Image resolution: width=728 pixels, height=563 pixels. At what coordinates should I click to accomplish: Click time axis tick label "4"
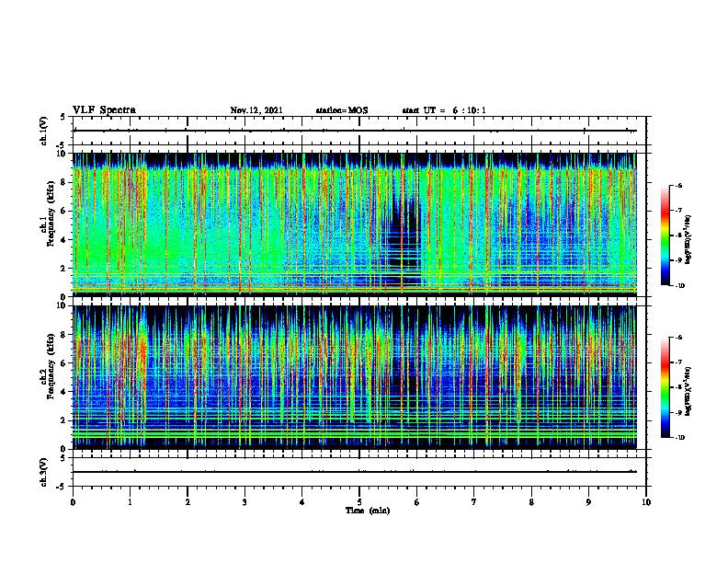(302, 502)
